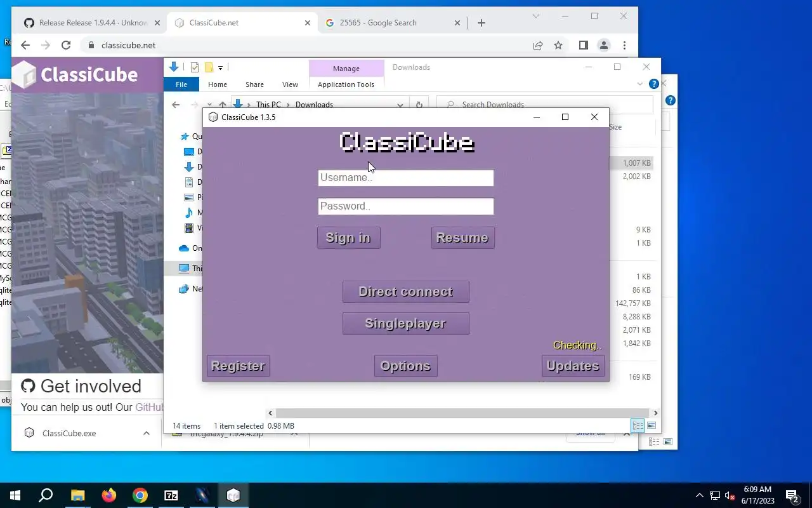Select OneDrive cloud icon in navigation pane
Image resolution: width=812 pixels, height=508 pixels.
point(184,248)
